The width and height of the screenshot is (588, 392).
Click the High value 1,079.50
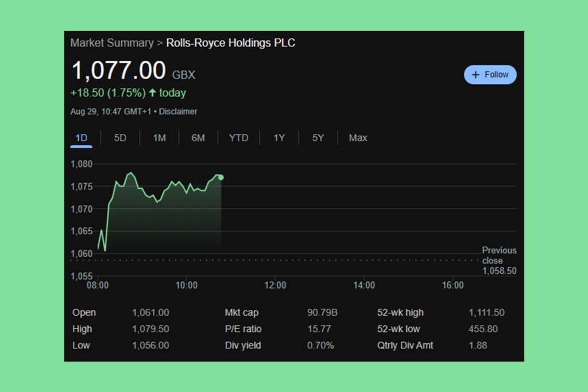(150, 329)
